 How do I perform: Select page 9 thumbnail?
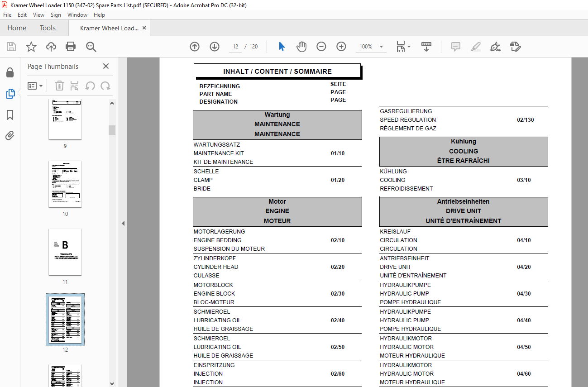point(65,119)
